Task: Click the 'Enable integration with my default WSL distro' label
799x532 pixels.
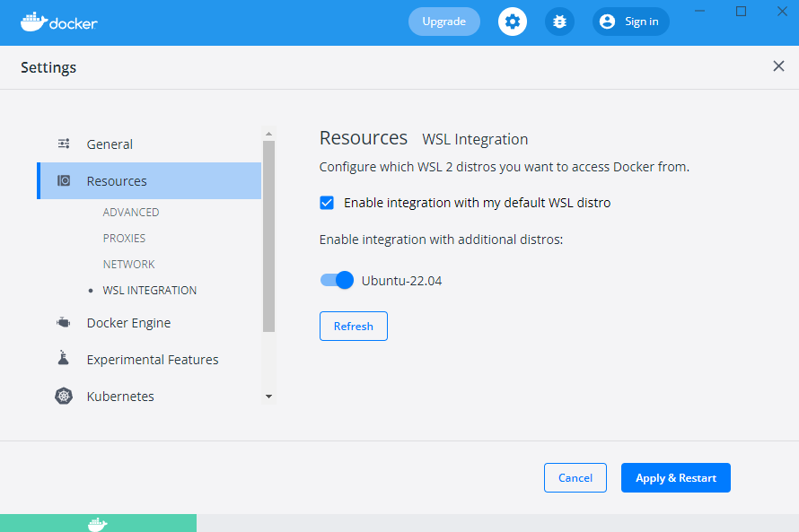Action: [477, 203]
